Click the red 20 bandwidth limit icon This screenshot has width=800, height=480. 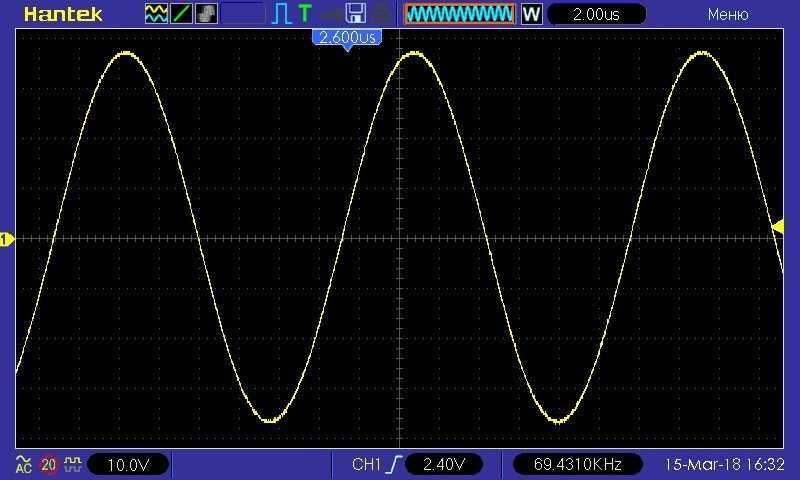[48, 464]
